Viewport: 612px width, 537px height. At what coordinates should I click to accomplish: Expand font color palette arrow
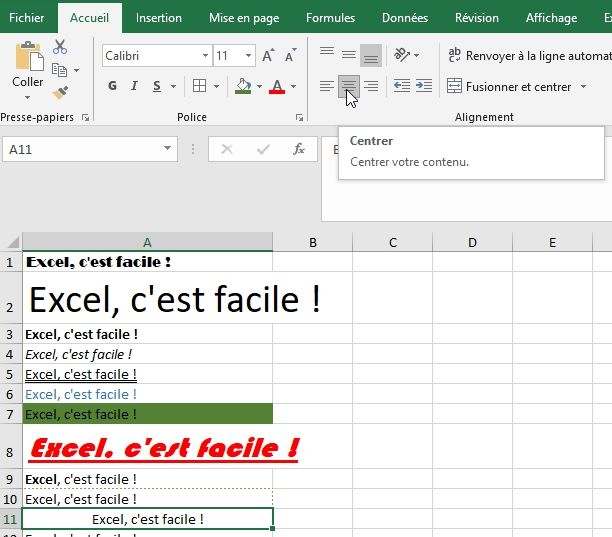[294, 86]
